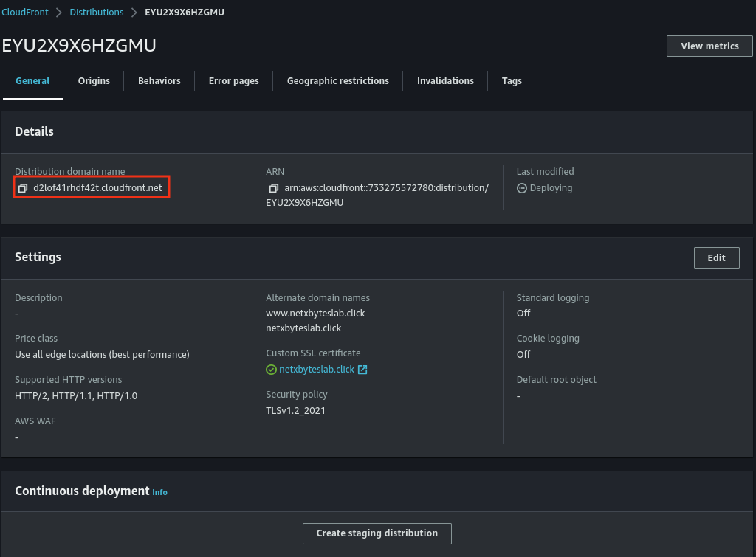Select the Error pages tab
Image resolution: width=756 pixels, height=557 pixels.
pyautogui.click(x=233, y=81)
